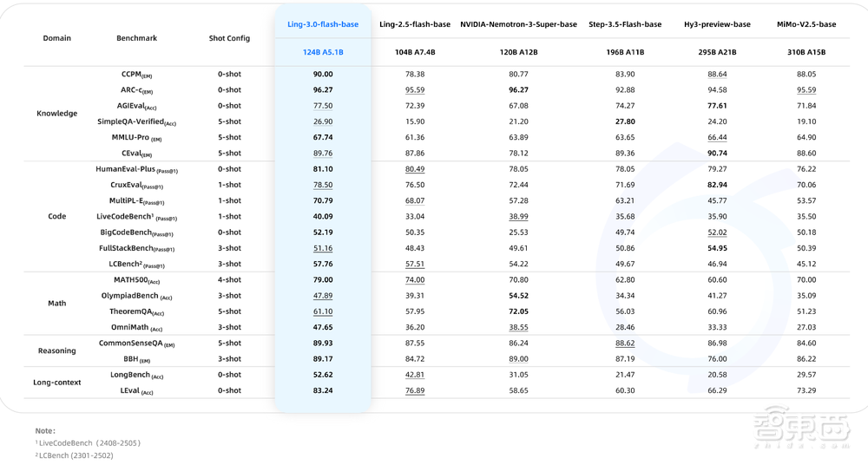Click the TheoremQA benchmark name

point(137,311)
